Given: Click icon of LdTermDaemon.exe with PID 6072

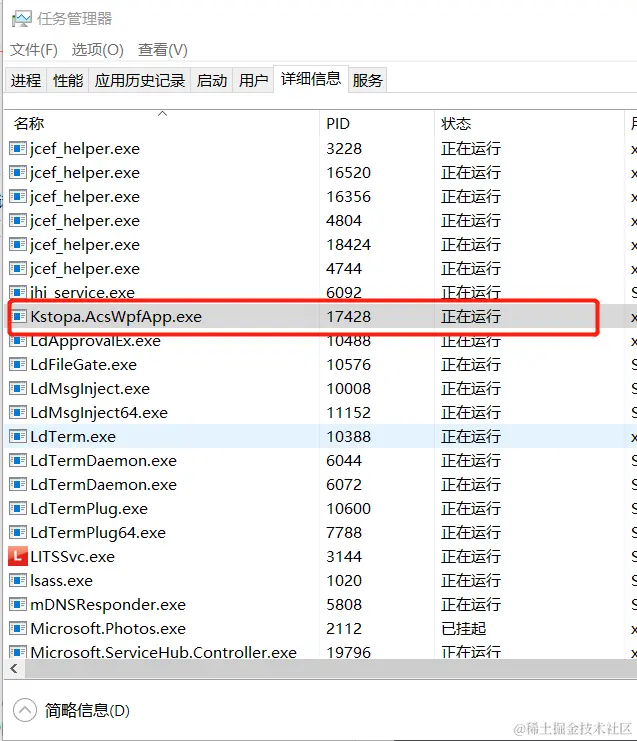Looking at the screenshot, I should [x=18, y=484].
